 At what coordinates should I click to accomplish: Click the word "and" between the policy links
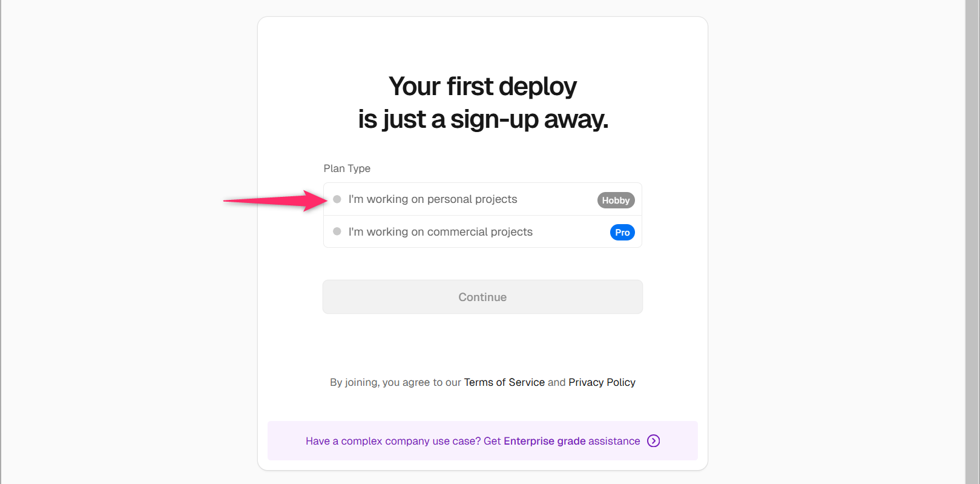pyautogui.click(x=556, y=382)
